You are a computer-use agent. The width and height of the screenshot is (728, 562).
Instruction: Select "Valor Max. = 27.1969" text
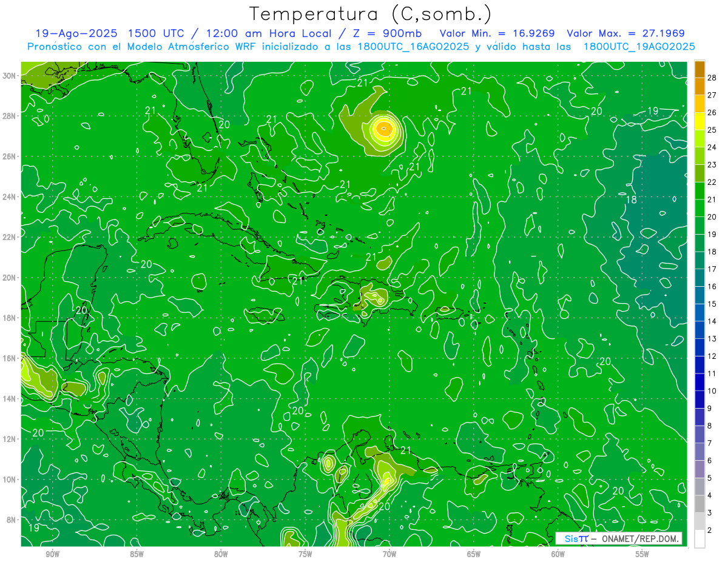625,33
